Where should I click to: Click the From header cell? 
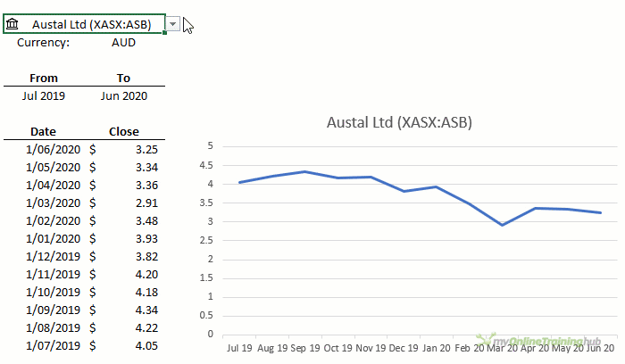point(44,78)
